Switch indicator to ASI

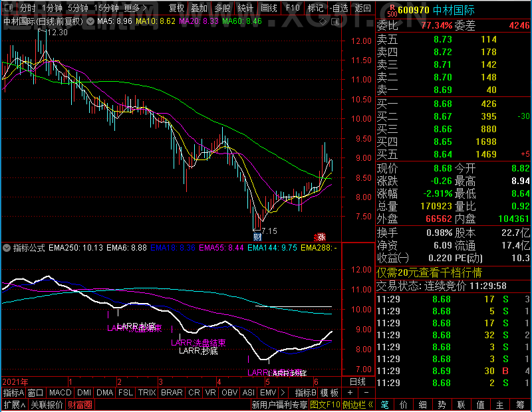pyautogui.click(x=248, y=393)
